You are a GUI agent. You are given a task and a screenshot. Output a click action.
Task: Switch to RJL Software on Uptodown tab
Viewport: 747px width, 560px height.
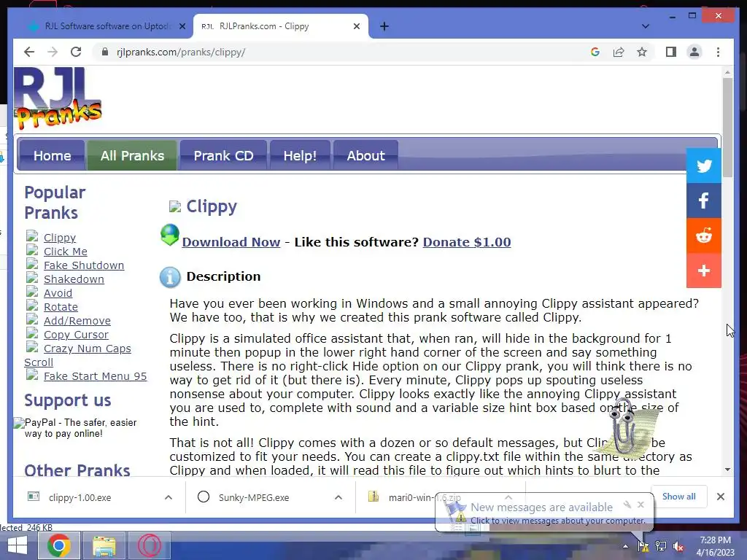pyautogui.click(x=102, y=26)
